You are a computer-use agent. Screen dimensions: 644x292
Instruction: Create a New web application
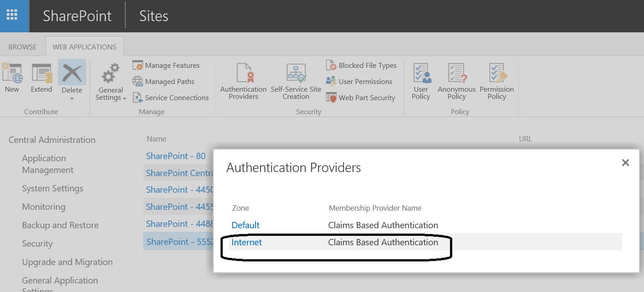tap(12, 79)
